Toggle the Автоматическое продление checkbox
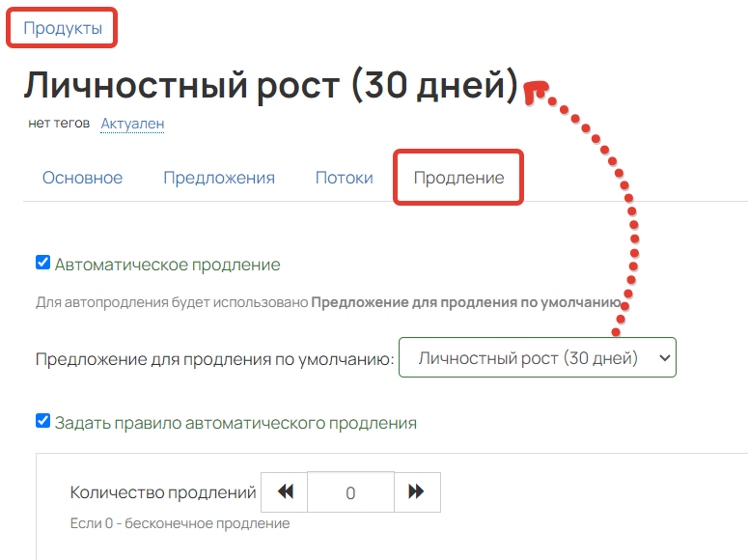Screen dimensions: 748x560 point(42,262)
